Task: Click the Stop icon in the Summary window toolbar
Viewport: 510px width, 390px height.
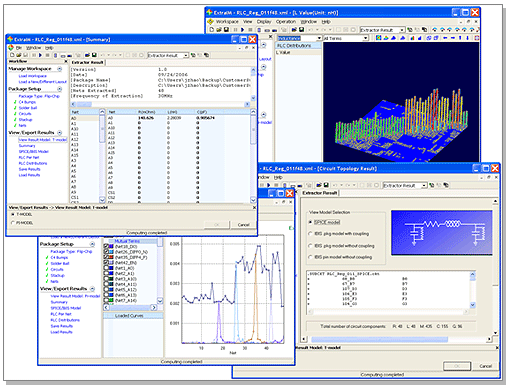Action: pos(48,55)
